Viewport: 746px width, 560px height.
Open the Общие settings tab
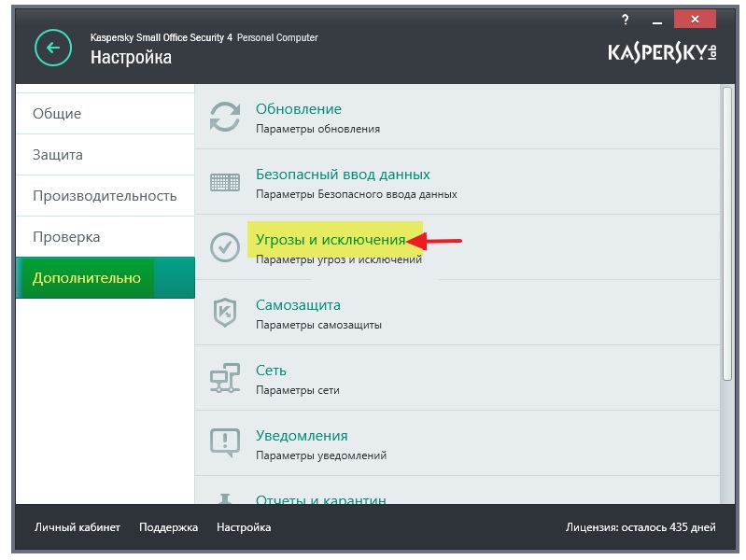click(106, 114)
